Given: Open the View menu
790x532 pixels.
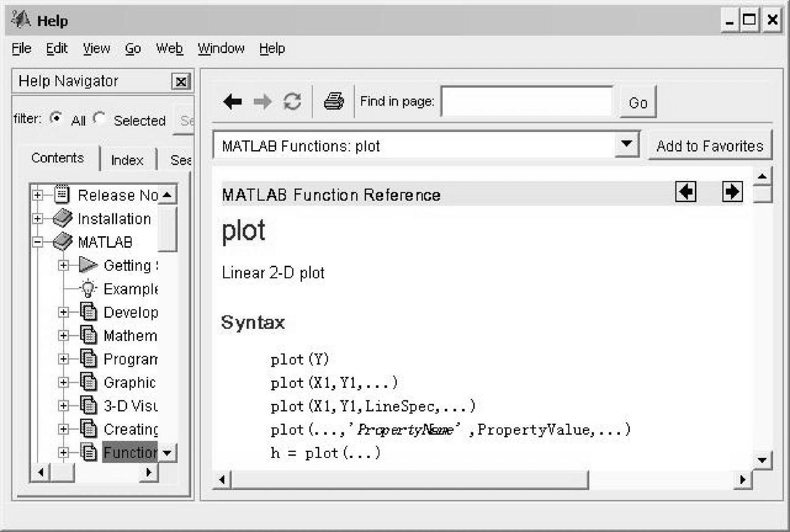Looking at the screenshot, I should point(96,49).
